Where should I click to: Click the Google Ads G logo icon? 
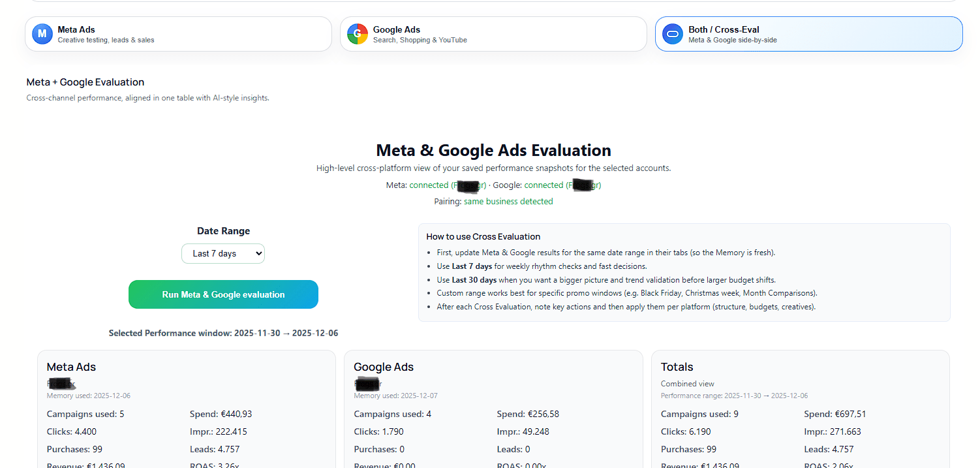[358, 34]
